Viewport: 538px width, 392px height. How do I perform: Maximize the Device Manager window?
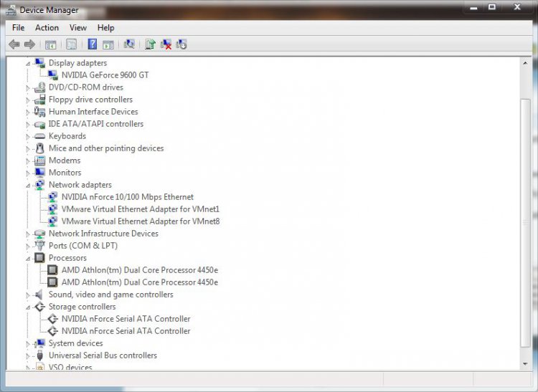[492, 7]
